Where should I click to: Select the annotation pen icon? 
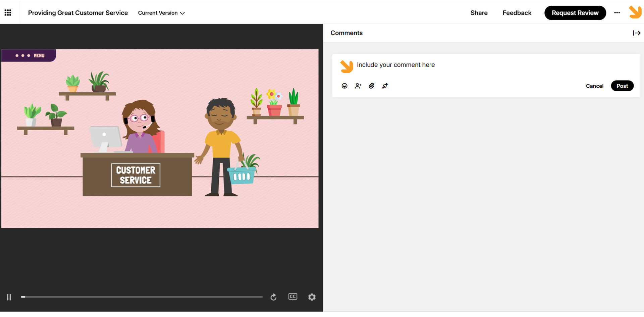click(385, 86)
